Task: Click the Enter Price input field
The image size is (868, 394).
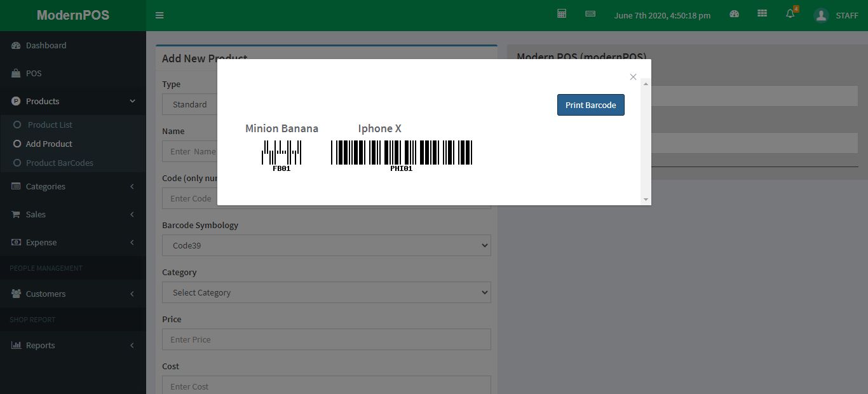Action: (327, 339)
